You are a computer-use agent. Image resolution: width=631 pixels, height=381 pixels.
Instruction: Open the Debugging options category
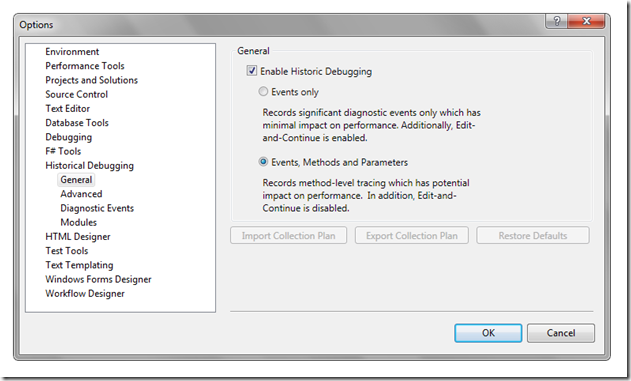tap(68, 137)
